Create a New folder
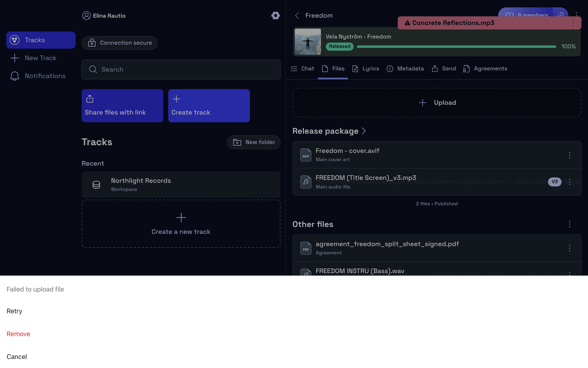 point(254,142)
